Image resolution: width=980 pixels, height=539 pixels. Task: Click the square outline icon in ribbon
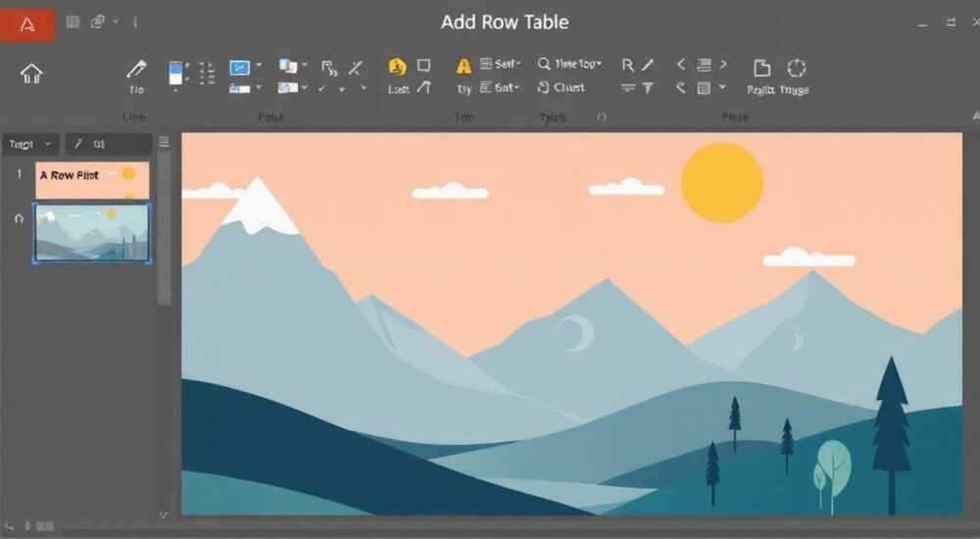click(423, 65)
